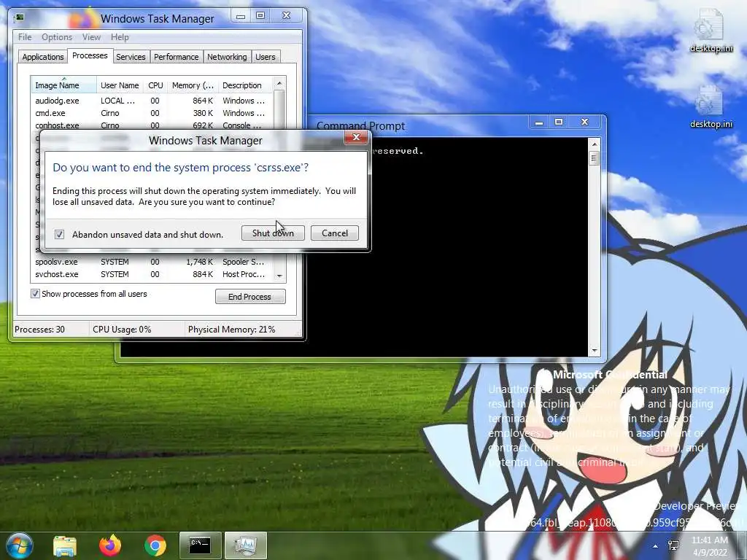The width and height of the screenshot is (747, 560).
Task: Open the File menu in Task Manager
Action: click(25, 37)
